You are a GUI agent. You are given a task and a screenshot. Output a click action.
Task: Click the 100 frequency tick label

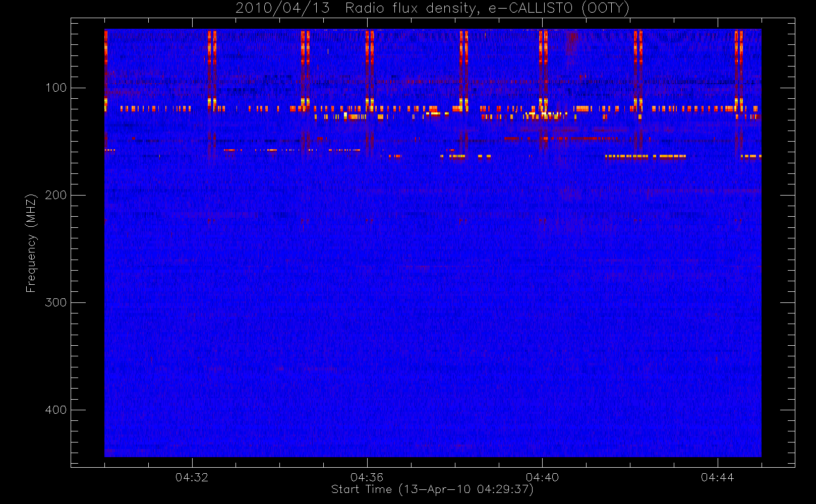(x=56, y=88)
